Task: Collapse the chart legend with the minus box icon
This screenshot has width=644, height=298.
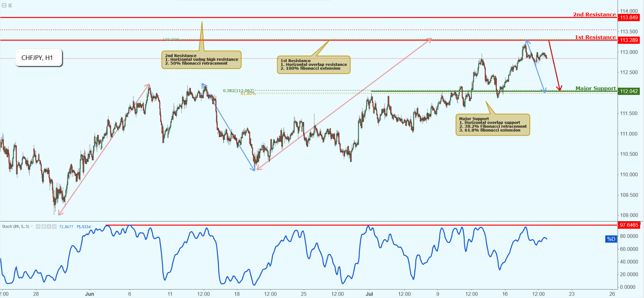Action: 4,5
